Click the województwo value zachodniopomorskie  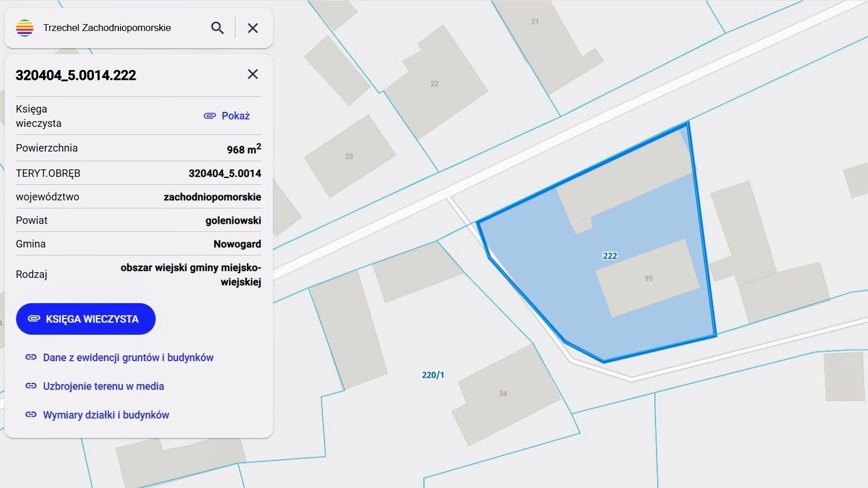(x=213, y=196)
